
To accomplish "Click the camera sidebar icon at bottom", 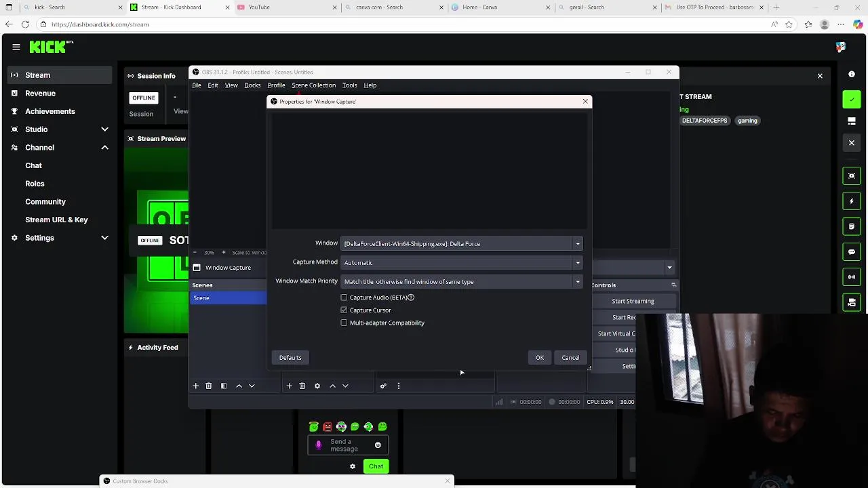I will (x=852, y=302).
